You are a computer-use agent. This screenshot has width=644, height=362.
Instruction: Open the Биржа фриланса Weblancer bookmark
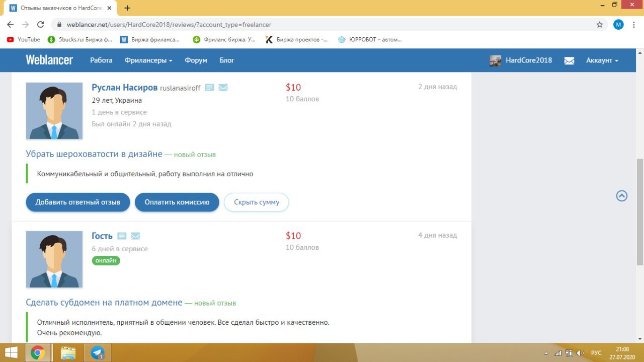point(150,39)
